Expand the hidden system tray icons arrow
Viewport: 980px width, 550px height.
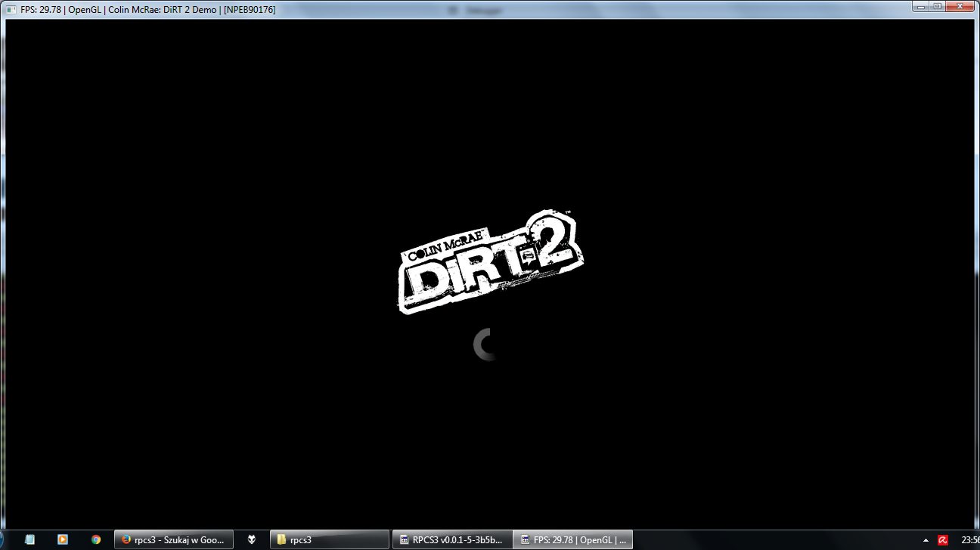[926, 540]
